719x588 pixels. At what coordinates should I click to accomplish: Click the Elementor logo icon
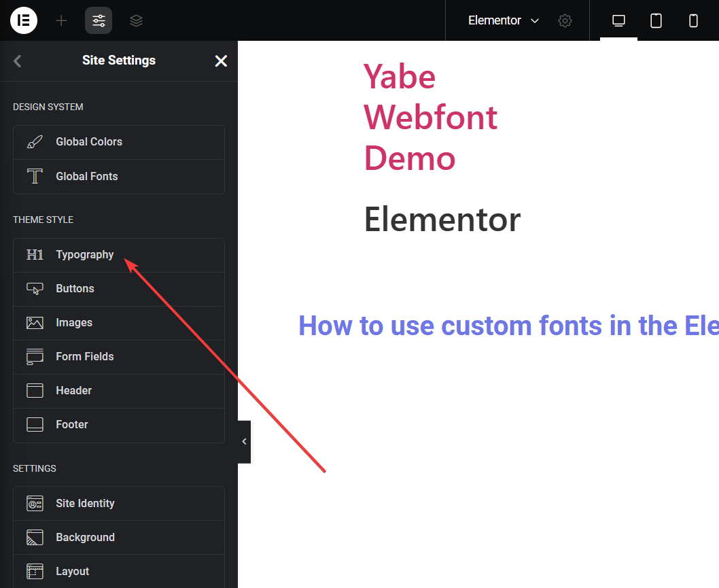24,20
